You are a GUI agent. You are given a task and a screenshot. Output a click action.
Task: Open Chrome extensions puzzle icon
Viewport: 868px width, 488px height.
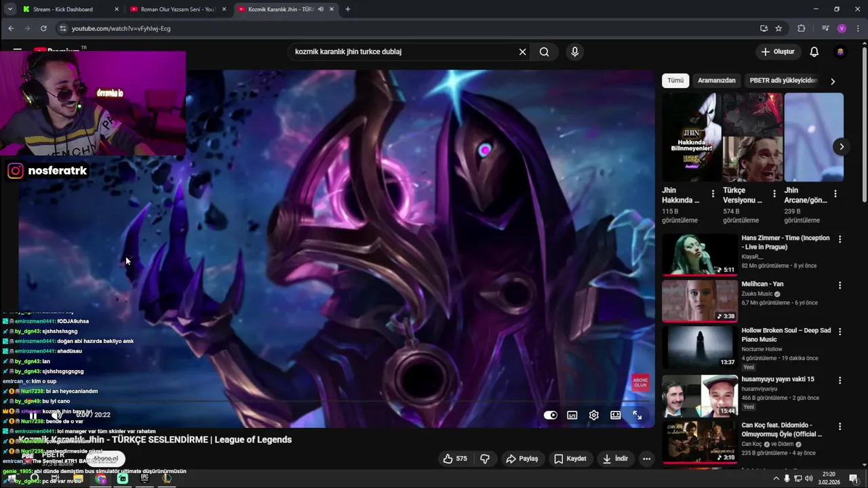(802, 28)
